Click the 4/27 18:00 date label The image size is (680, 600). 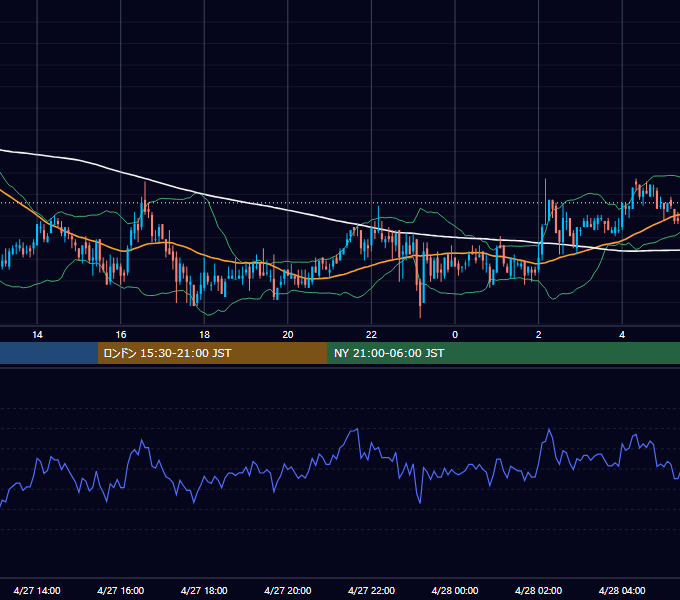[204, 590]
